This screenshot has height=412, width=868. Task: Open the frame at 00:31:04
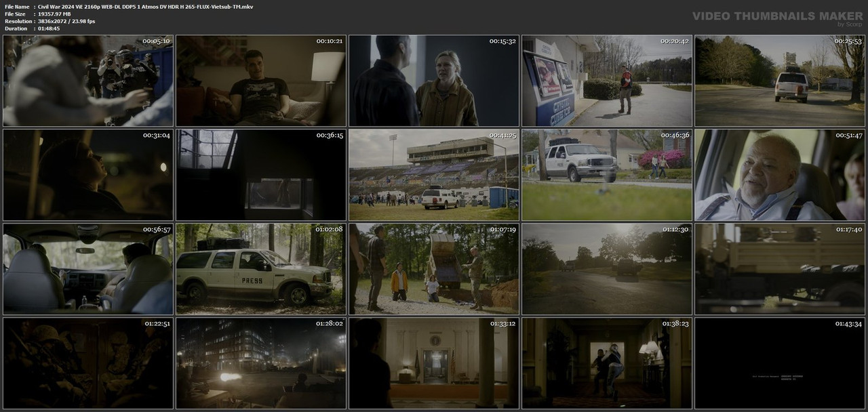pos(88,175)
